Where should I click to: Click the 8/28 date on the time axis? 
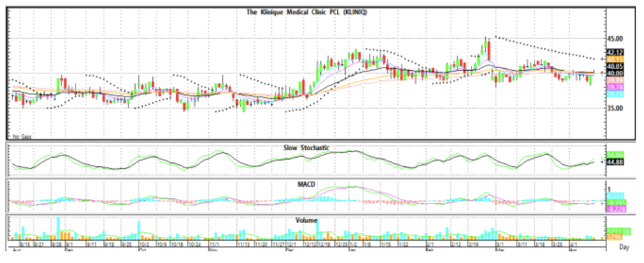[x=57, y=244]
